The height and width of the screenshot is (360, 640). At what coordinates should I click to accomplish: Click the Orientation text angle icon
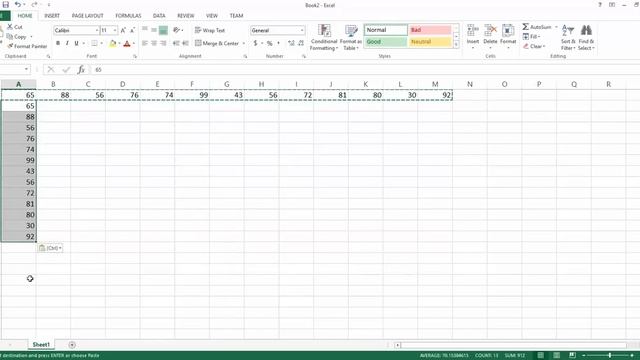176,30
